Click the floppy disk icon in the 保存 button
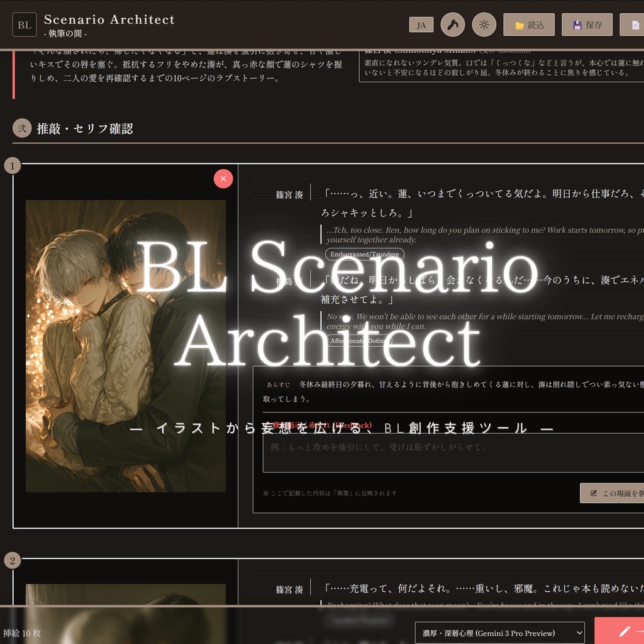This screenshot has height=644, width=644. pos(576,25)
